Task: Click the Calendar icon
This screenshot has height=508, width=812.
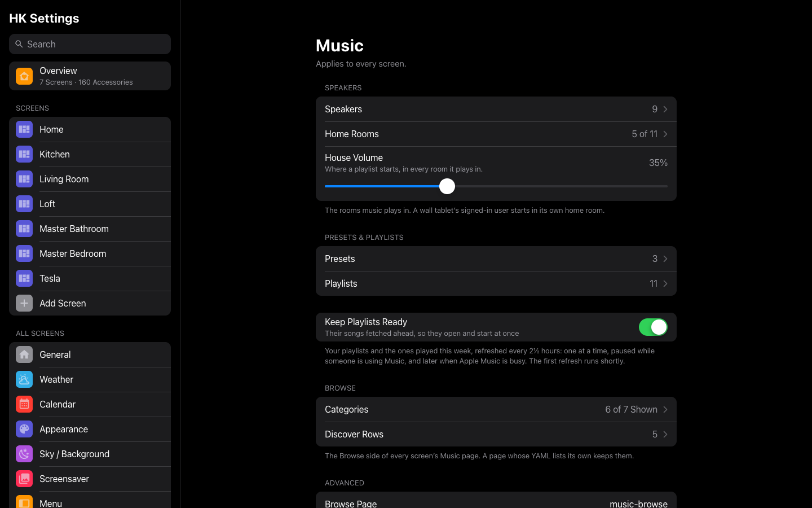Action: tap(24, 404)
